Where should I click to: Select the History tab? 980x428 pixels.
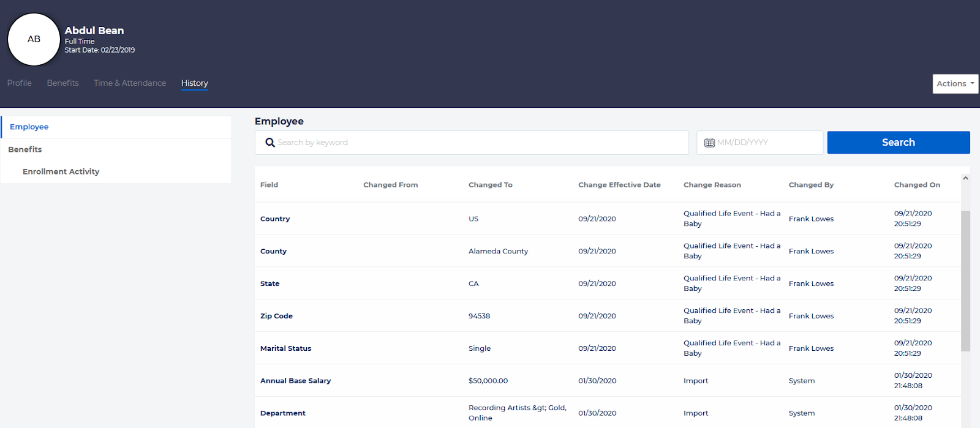(x=194, y=83)
